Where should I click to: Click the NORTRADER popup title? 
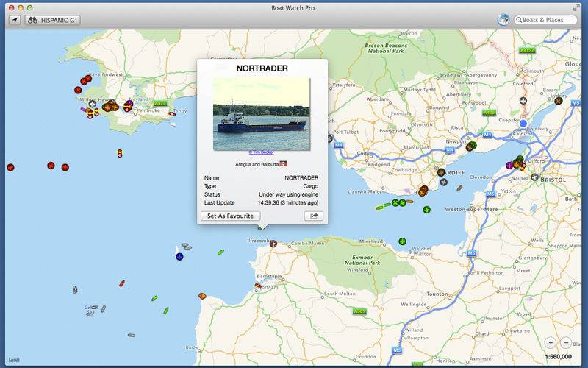[x=262, y=68]
